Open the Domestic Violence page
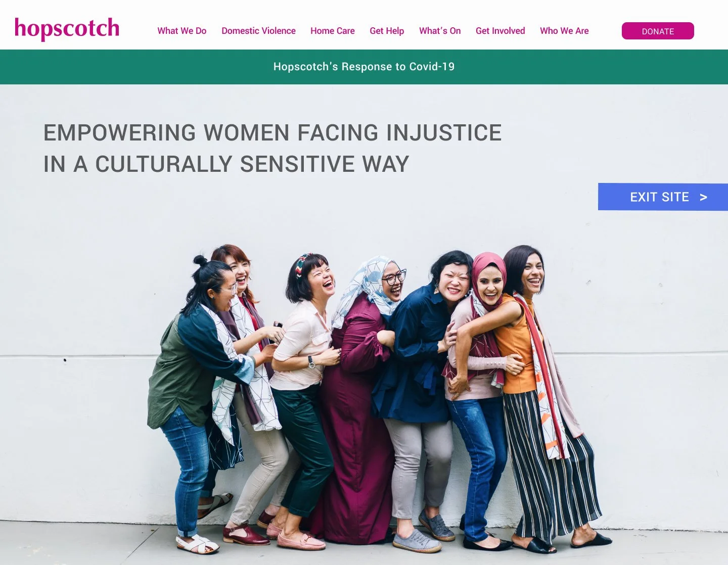This screenshot has width=728, height=565. [258, 31]
